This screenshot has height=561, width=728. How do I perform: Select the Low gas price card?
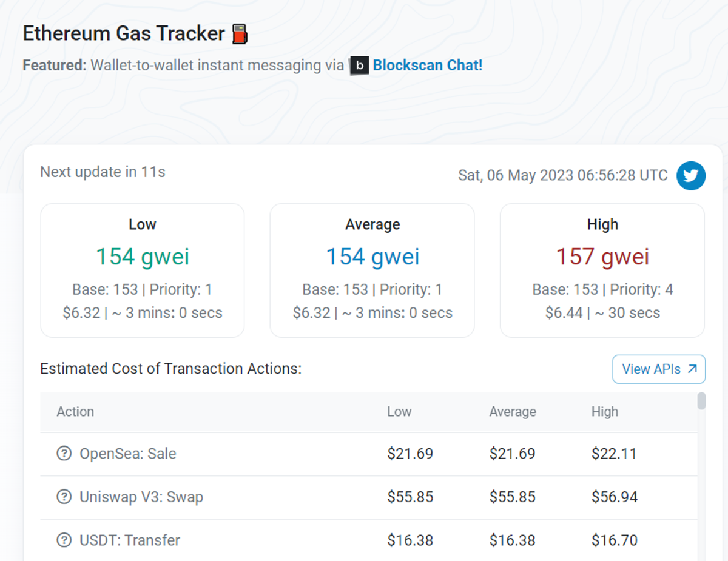pyautogui.click(x=143, y=270)
